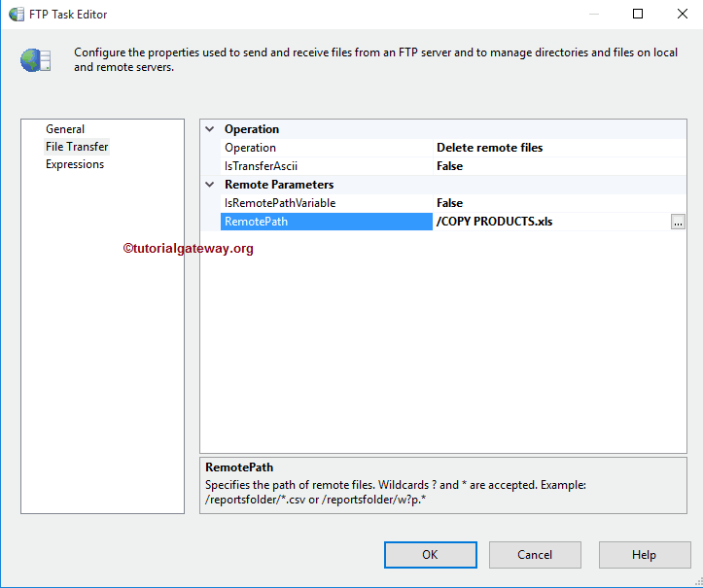This screenshot has width=703, height=588.
Task: Click the globe and server icon in the header
Action: pos(35,60)
